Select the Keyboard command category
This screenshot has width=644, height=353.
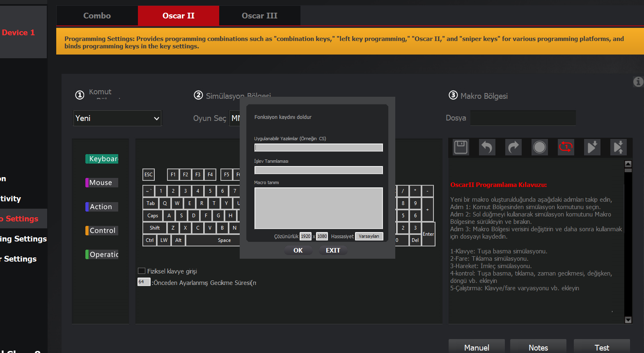coord(102,159)
